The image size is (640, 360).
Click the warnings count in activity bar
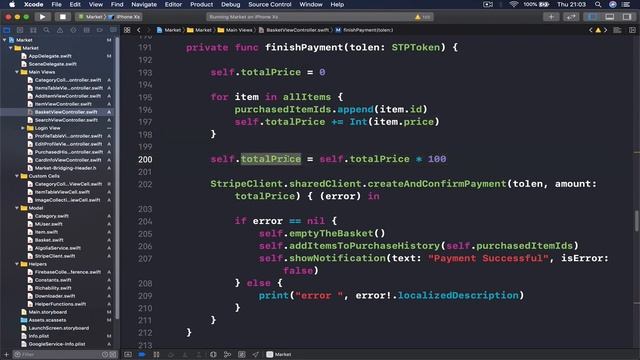pyautogui.click(x=423, y=17)
